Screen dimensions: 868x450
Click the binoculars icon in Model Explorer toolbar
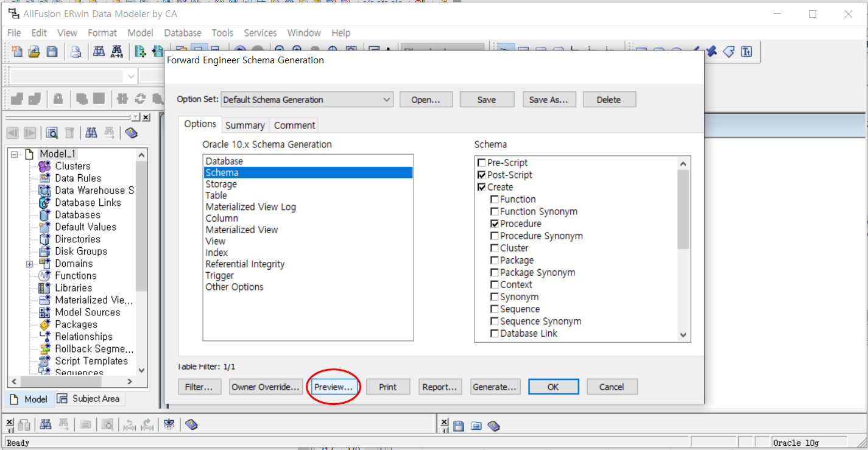(91, 133)
